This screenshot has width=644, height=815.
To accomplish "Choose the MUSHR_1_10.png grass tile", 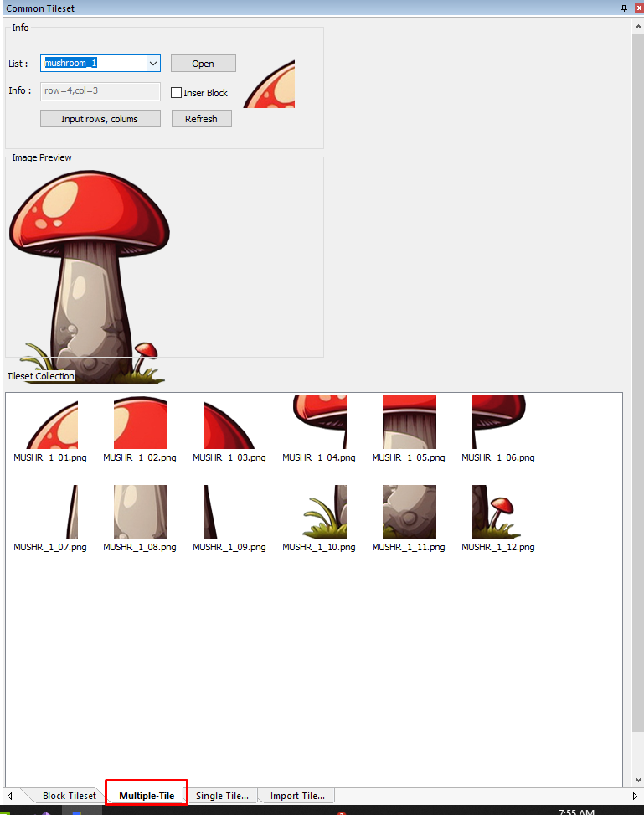I will 319,512.
